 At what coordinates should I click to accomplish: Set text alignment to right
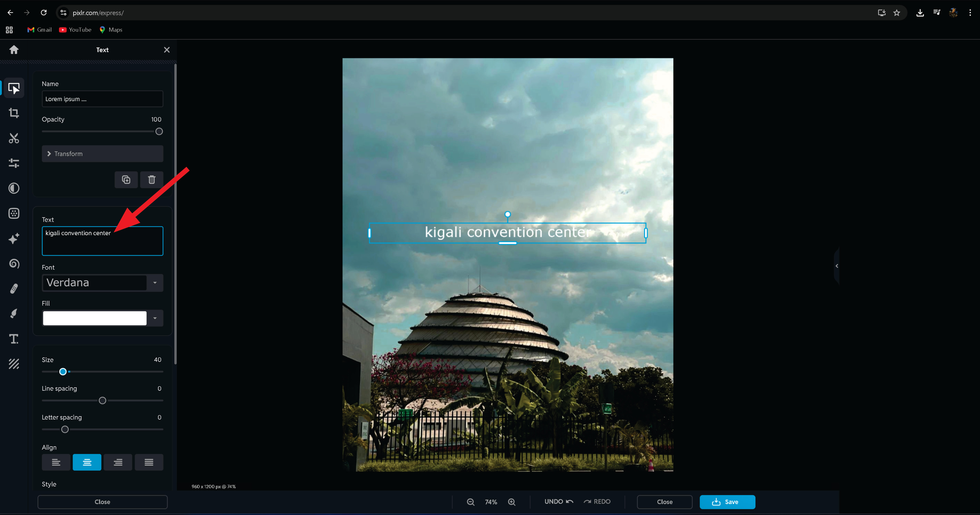(118, 462)
